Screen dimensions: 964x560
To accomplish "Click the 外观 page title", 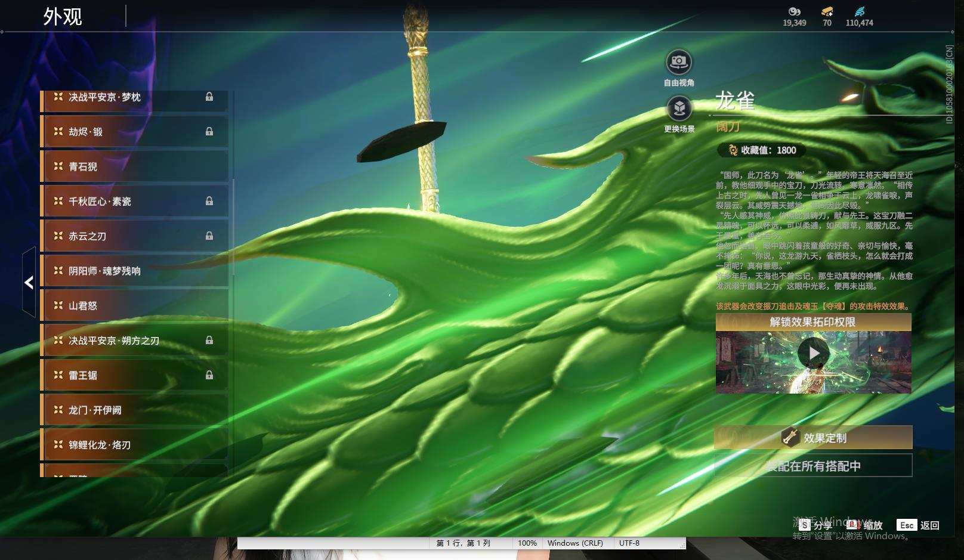I will click(63, 17).
